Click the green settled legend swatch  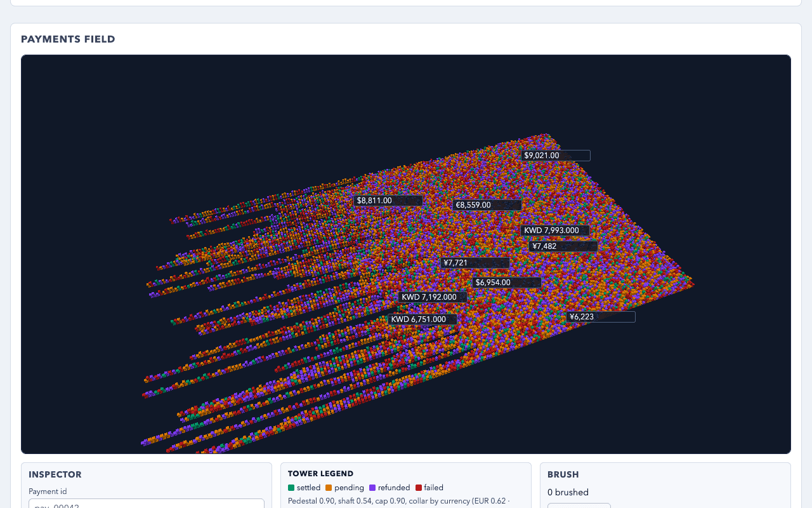pos(291,488)
